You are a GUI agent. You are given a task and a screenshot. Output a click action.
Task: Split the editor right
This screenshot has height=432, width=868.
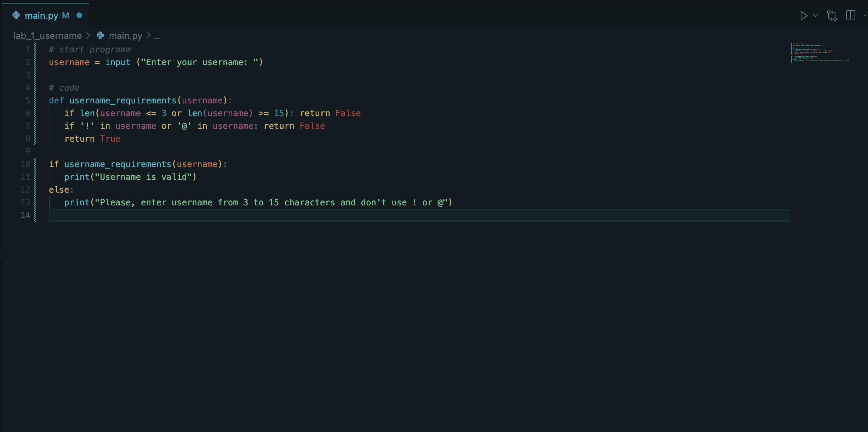(851, 15)
